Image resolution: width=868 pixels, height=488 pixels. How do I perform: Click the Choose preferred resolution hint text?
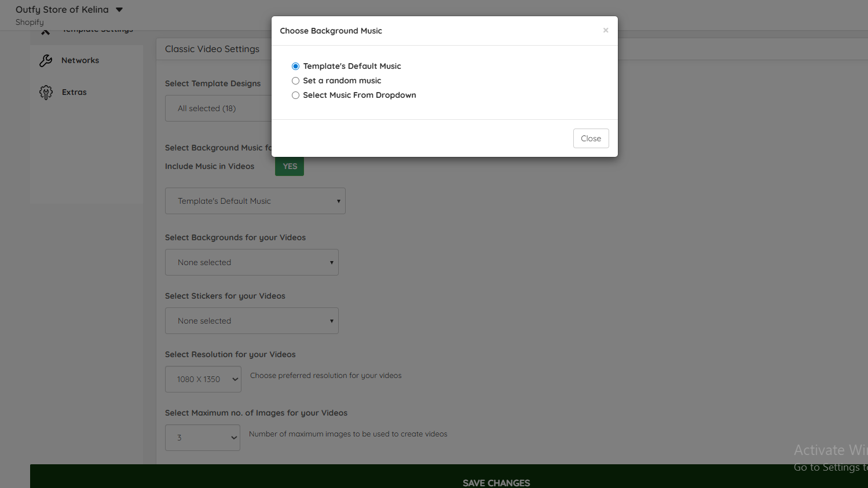click(x=326, y=376)
